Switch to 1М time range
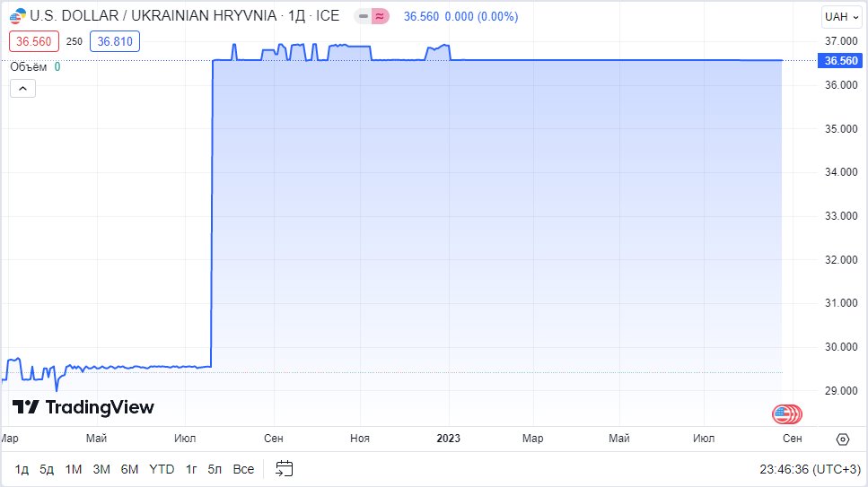The width and height of the screenshot is (868, 487). pos(74,468)
